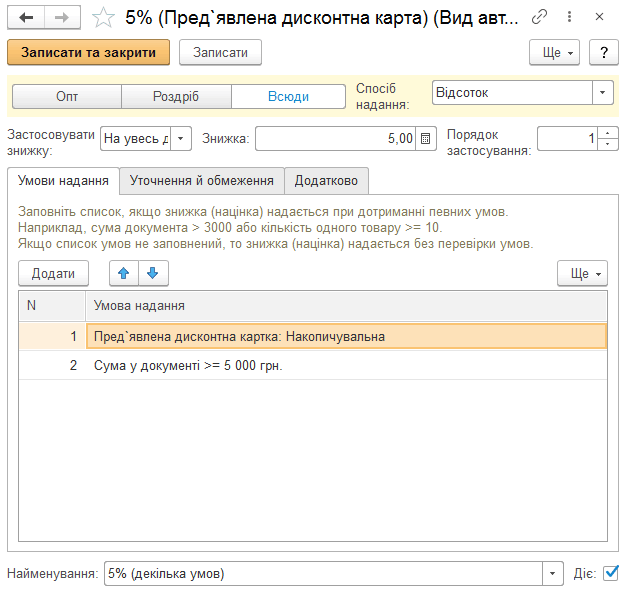
Task: Click row number 1 cell
Action: point(52,337)
